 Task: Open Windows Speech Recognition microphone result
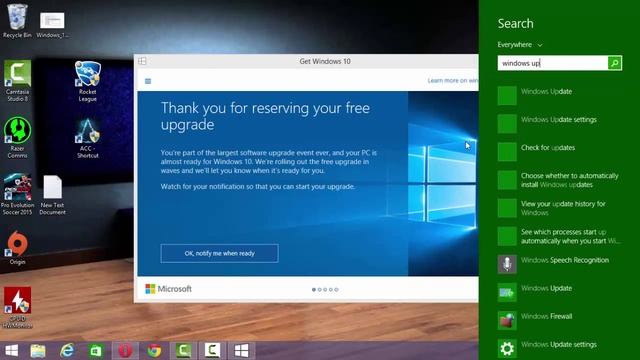pyautogui.click(x=559, y=264)
